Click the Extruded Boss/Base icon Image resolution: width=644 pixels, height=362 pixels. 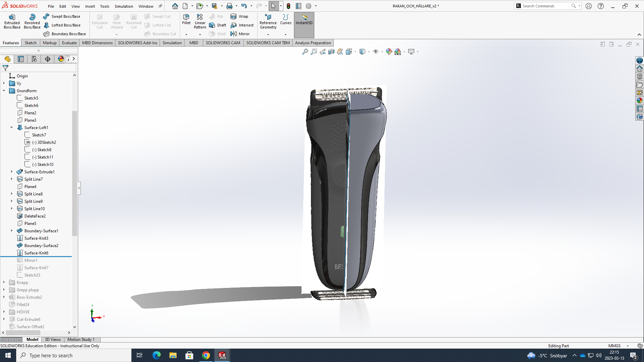12,17
